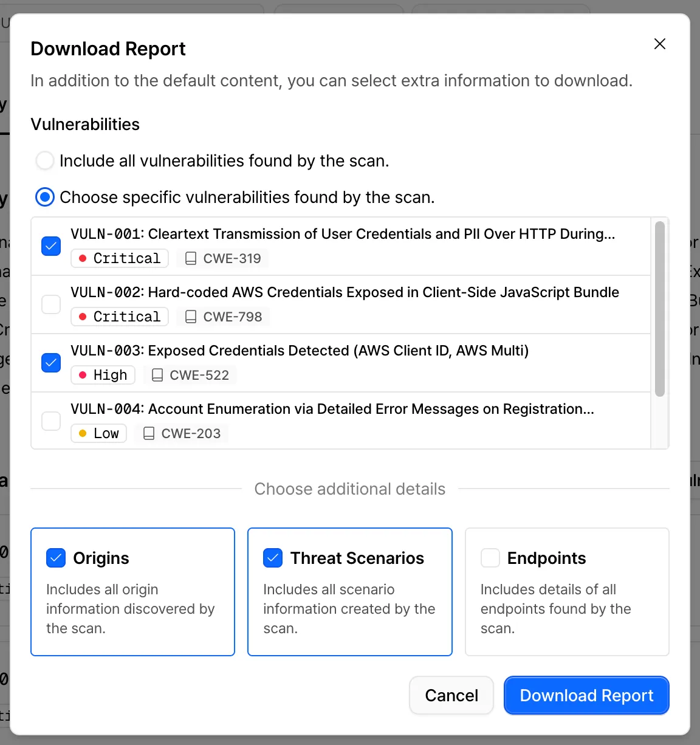The width and height of the screenshot is (700, 745).
Task: Enable the Endpoints additional detail
Action: [x=490, y=557]
